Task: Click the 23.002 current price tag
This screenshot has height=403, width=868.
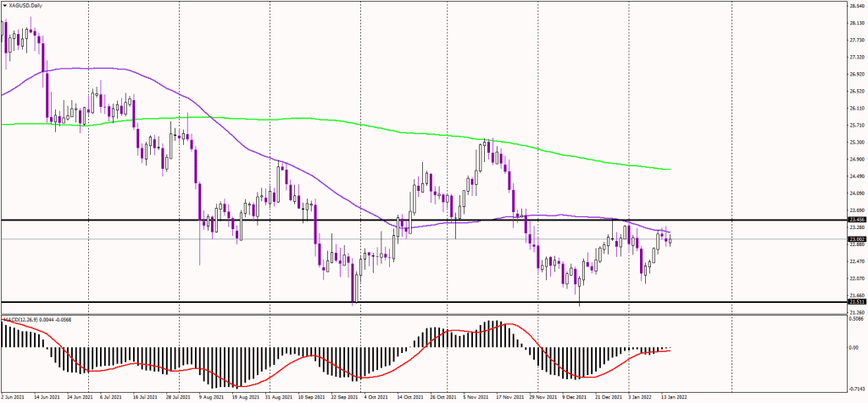Action: pyautogui.click(x=856, y=239)
